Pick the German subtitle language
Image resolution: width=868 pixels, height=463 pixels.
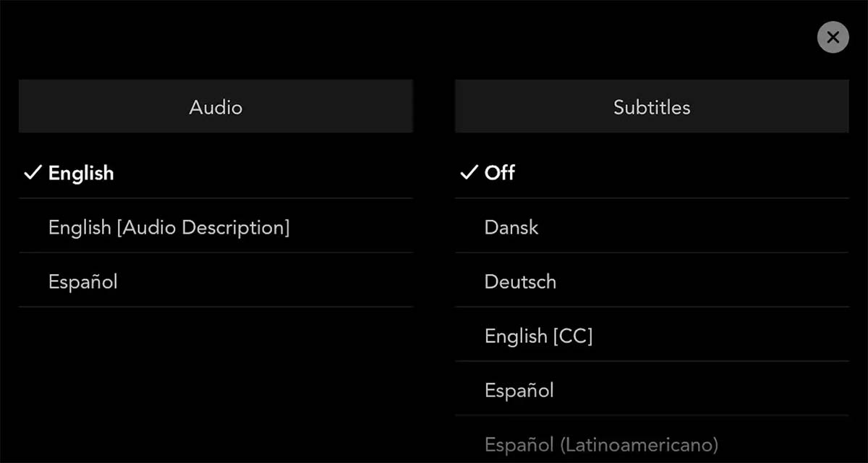pyautogui.click(x=520, y=281)
